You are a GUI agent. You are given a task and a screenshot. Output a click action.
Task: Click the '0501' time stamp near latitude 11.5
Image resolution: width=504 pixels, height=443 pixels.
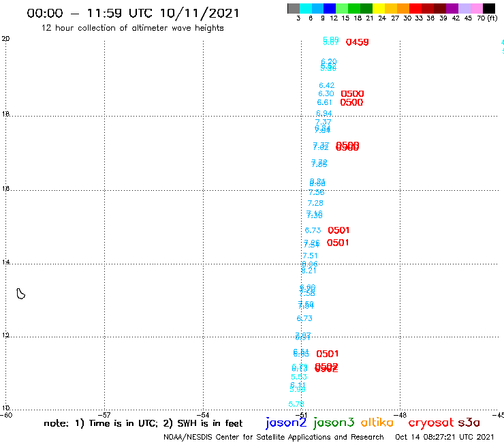click(327, 354)
